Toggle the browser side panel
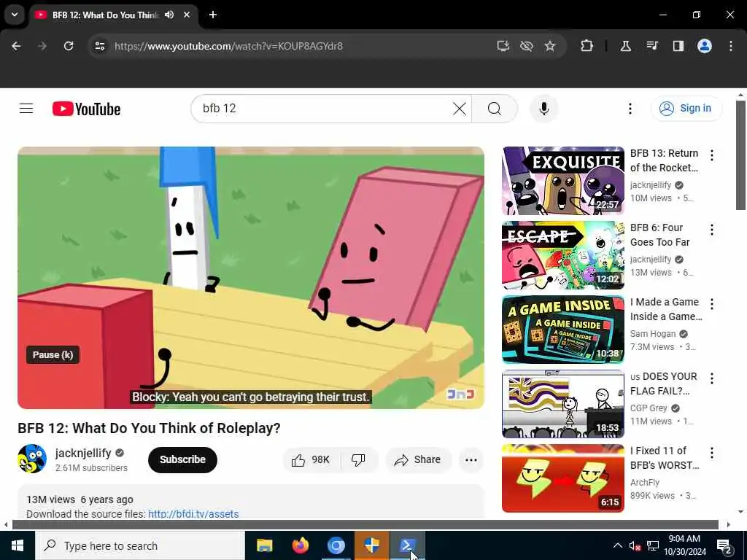The image size is (747, 560). [678, 46]
